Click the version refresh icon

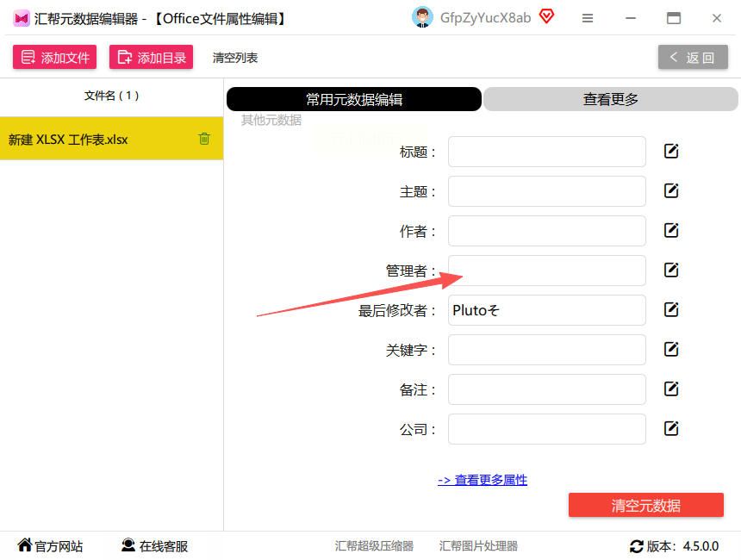[x=636, y=546]
